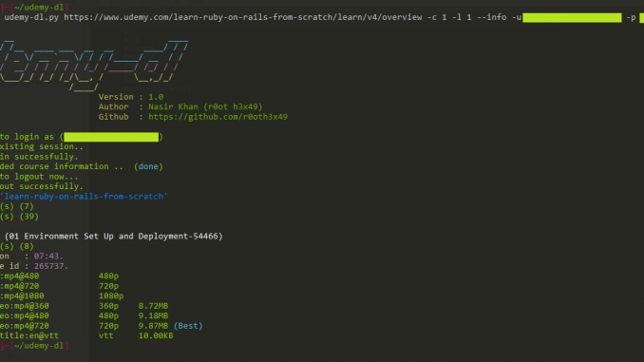Click the blue '(done)' status text

coord(148,166)
